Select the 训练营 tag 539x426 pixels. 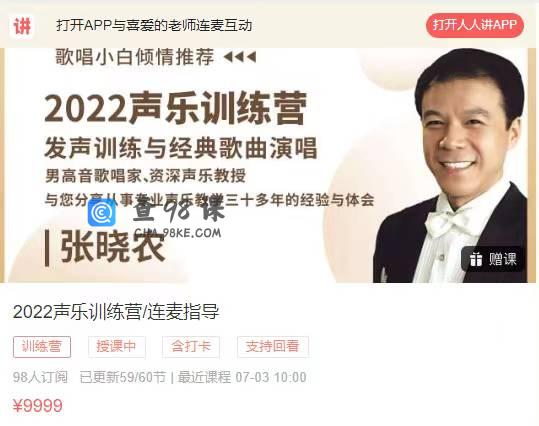click(42, 347)
